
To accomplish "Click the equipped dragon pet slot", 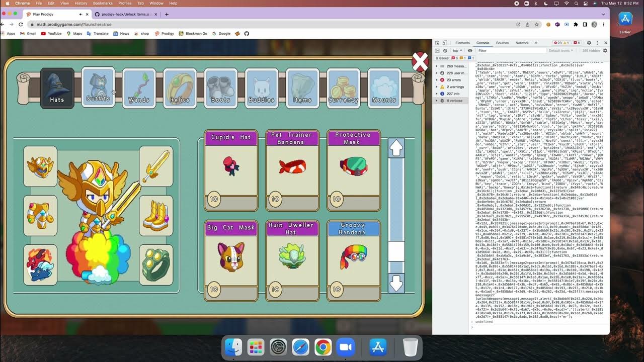I will [x=40, y=264].
